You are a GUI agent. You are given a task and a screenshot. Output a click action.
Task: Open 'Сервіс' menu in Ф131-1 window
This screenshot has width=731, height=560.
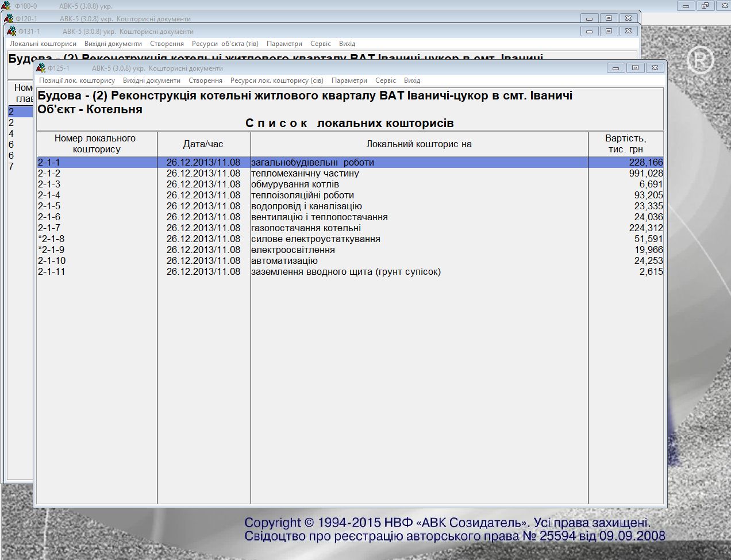point(321,44)
